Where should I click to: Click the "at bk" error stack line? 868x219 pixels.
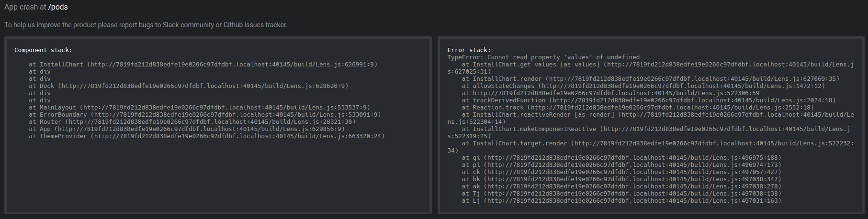621,179
